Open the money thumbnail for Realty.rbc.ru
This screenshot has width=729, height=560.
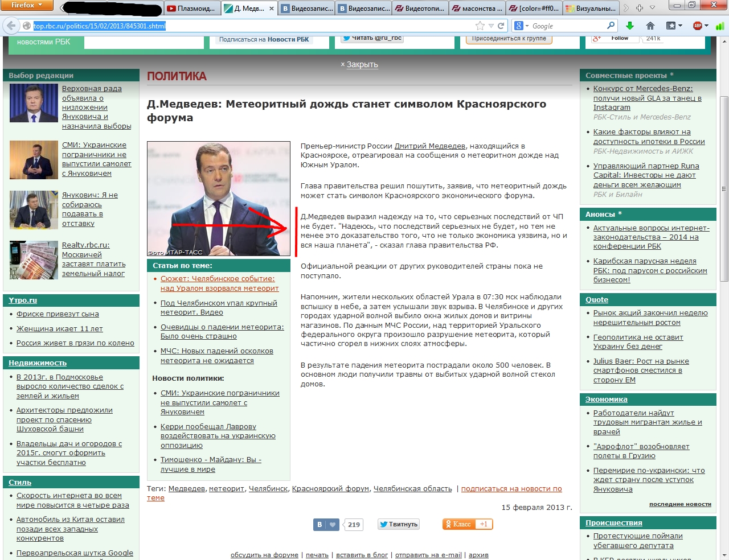[34, 260]
